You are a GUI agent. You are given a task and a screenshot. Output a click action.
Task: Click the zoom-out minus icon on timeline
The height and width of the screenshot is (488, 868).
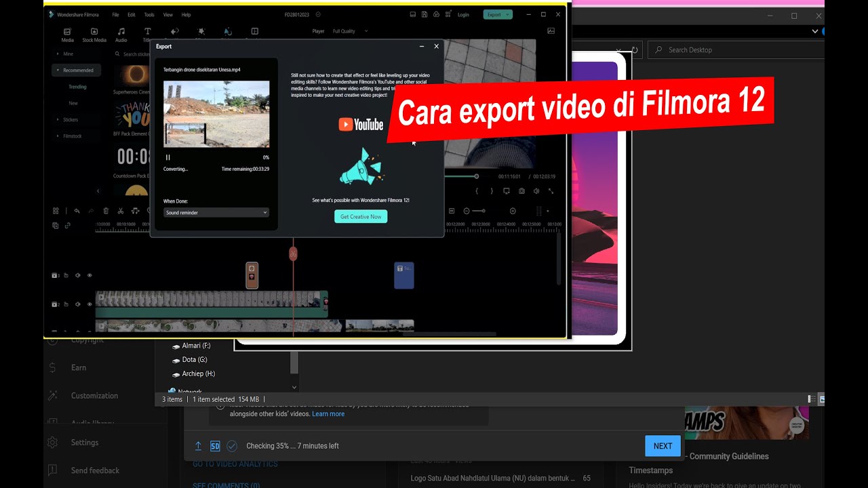tap(467, 211)
